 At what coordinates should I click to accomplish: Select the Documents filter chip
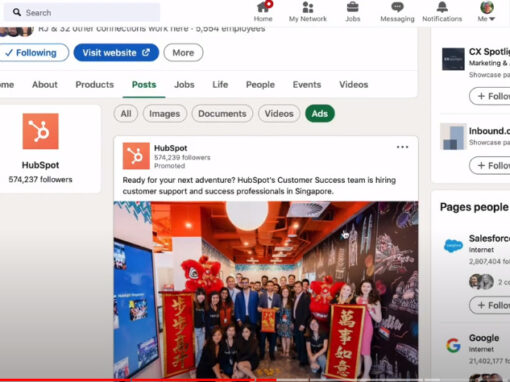pyautogui.click(x=222, y=114)
